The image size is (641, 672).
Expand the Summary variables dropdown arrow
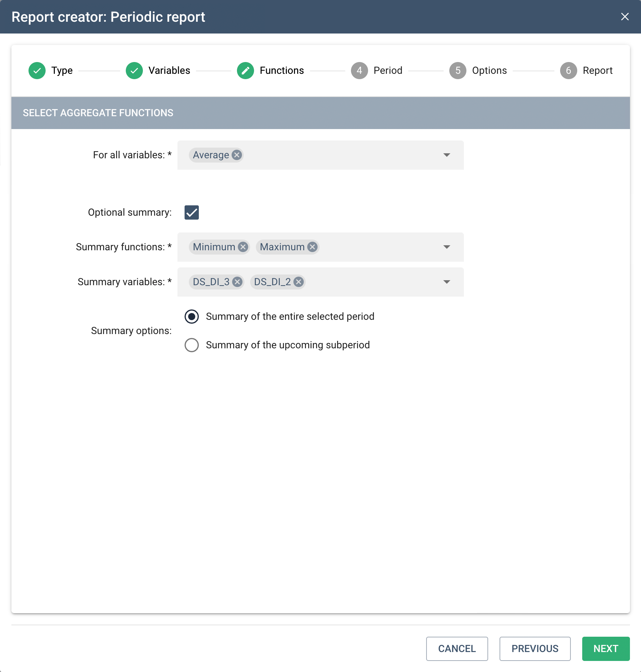coord(447,282)
